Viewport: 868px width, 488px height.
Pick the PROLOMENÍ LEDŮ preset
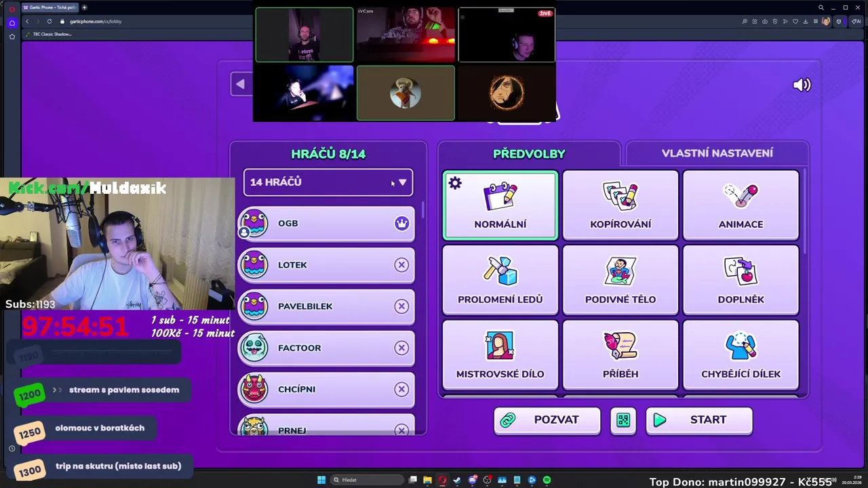(x=500, y=280)
